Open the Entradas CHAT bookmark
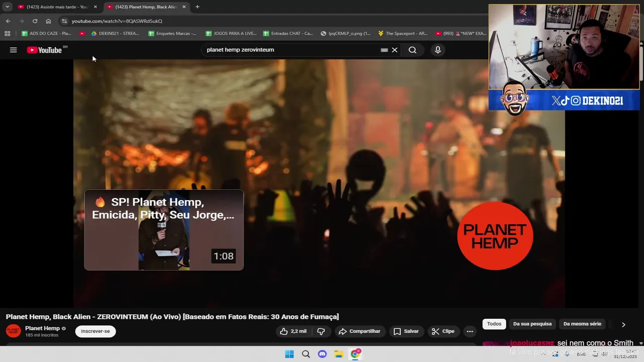Screen dimensions: 644x362 (x=288, y=34)
